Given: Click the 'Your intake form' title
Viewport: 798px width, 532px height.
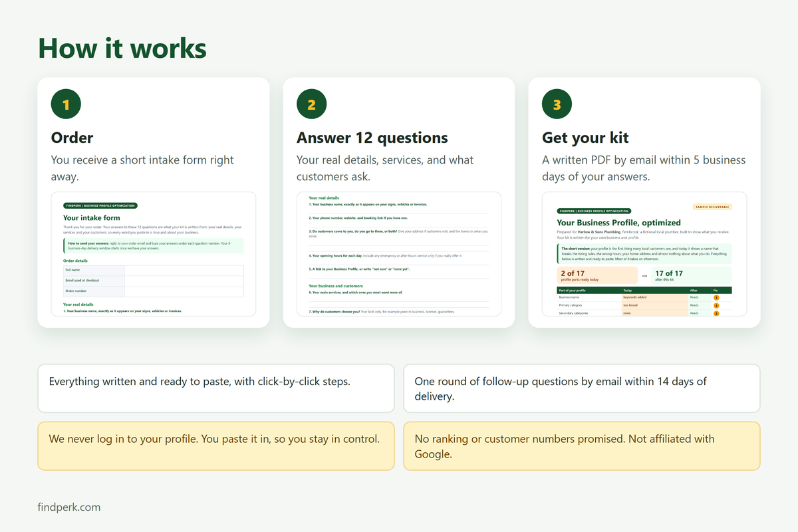Looking at the screenshot, I should [92, 217].
